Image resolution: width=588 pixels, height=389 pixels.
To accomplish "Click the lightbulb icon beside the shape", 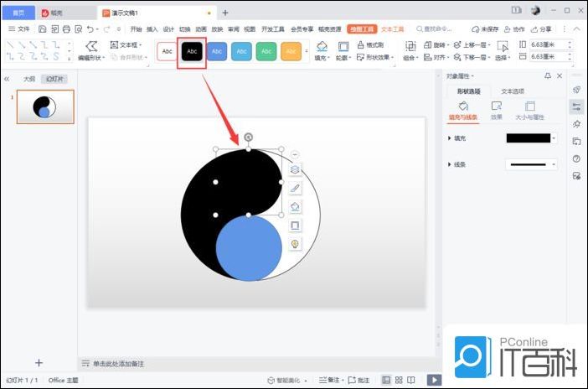I will (x=295, y=243).
